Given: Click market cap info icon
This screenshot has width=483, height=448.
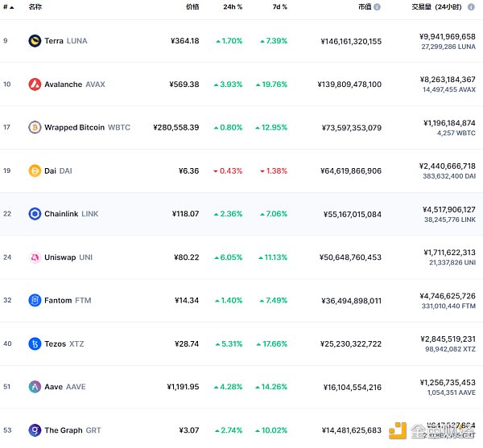Looking at the screenshot, I should 377,6.
